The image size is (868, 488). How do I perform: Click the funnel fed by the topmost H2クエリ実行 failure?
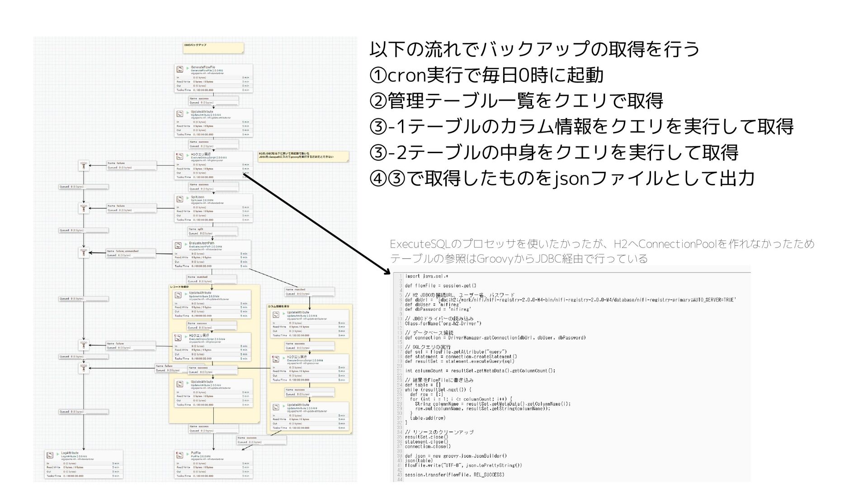point(84,165)
